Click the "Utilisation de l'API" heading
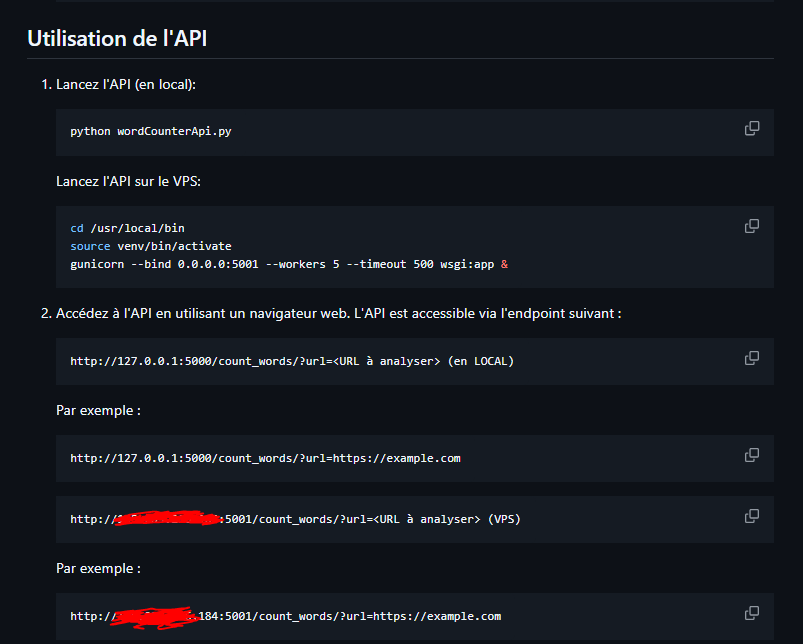 point(117,39)
